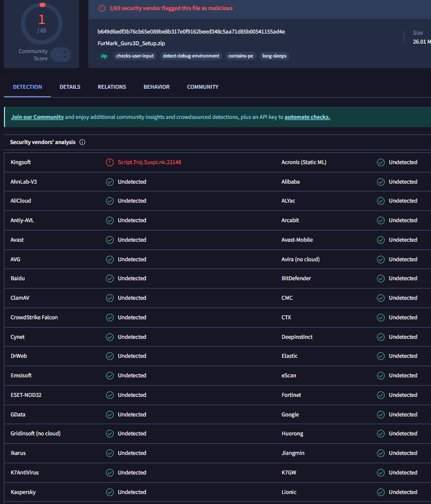Click the checkmark icon for ALYac
This screenshot has width=431, height=504.
[x=381, y=201]
